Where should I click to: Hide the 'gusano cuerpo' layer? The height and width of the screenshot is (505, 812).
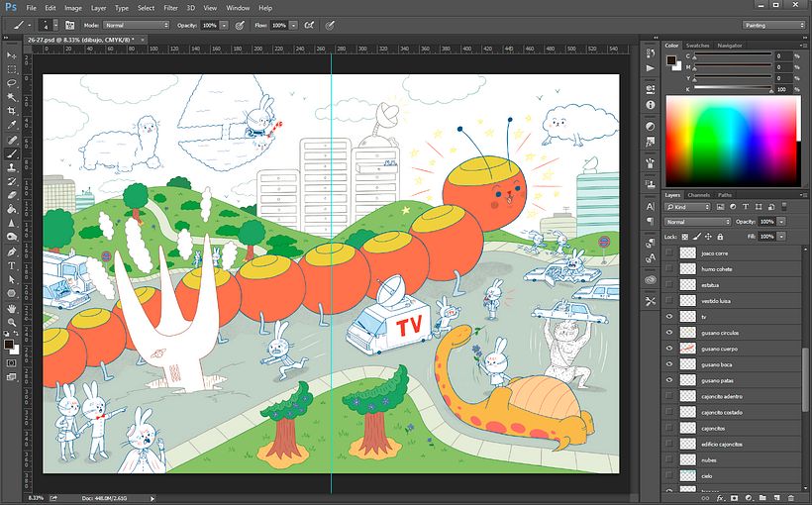pos(670,349)
